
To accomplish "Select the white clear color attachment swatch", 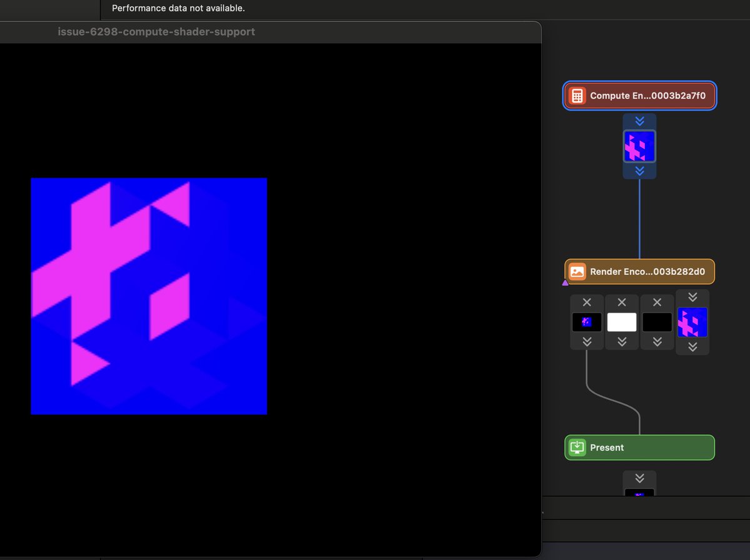I will tap(621, 321).
